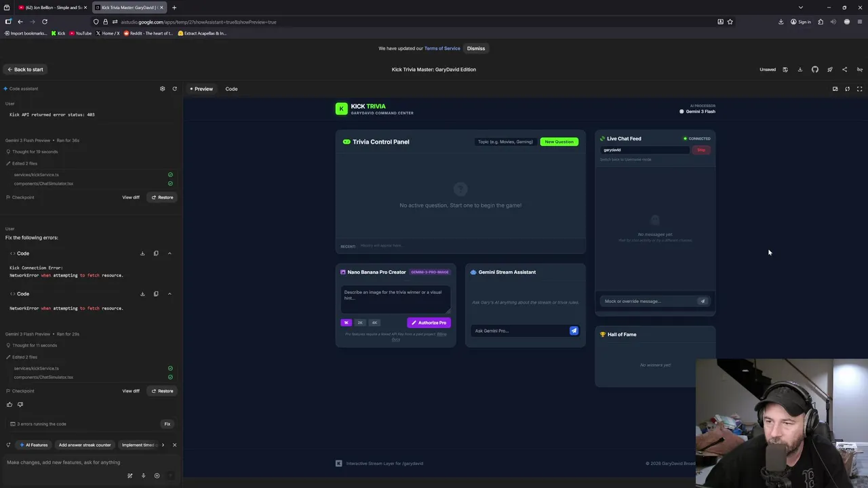This screenshot has width=868, height=488.
Task: Fix the 3 errors running the code
Action: click(x=167, y=424)
